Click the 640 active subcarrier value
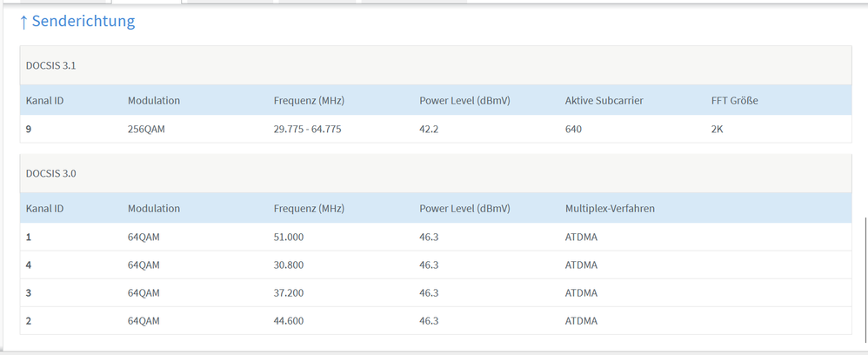This screenshot has width=868, height=355. tap(573, 129)
